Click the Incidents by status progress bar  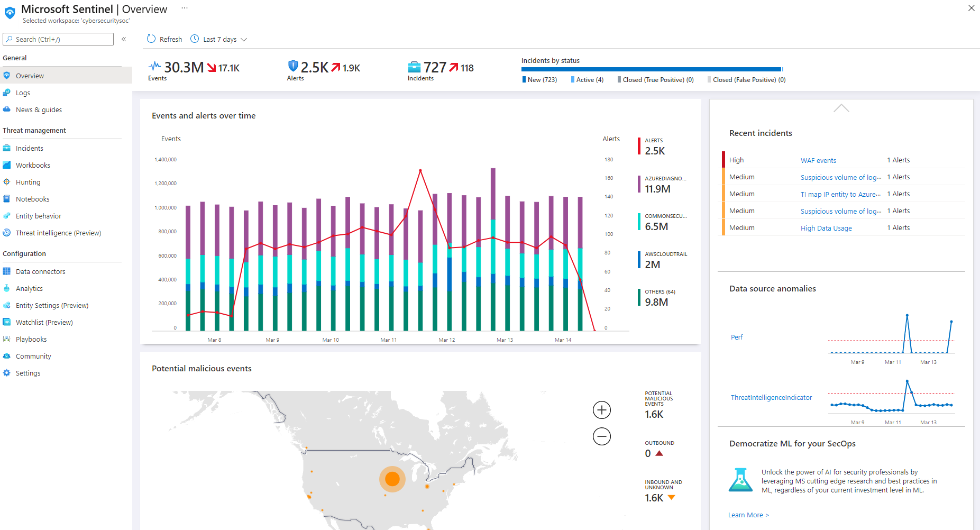point(652,69)
